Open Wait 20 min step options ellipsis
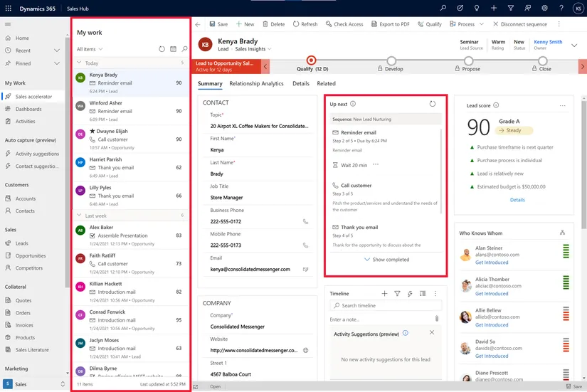The height and width of the screenshot is (392, 587). [376, 164]
